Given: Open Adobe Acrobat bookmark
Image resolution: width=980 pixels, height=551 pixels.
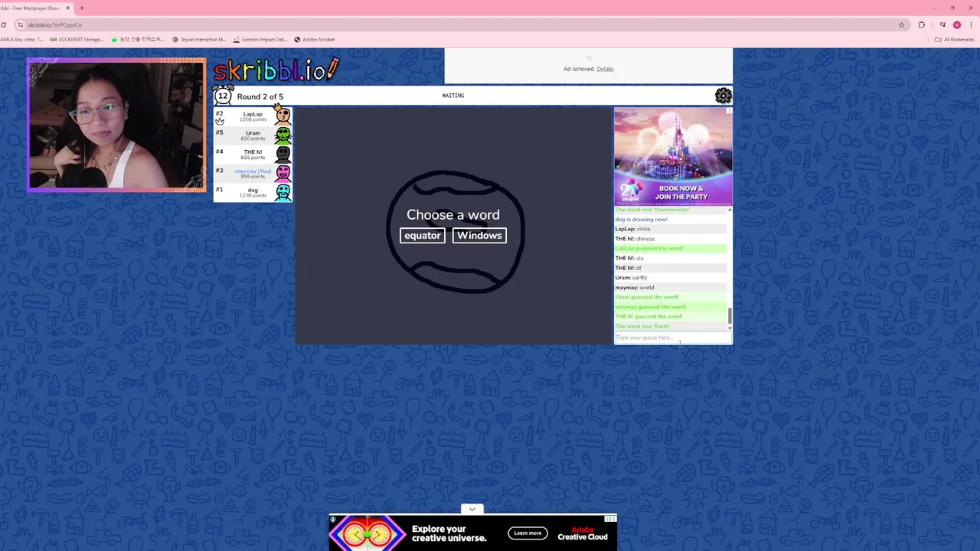Looking at the screenshot, I should coord(314,40).
